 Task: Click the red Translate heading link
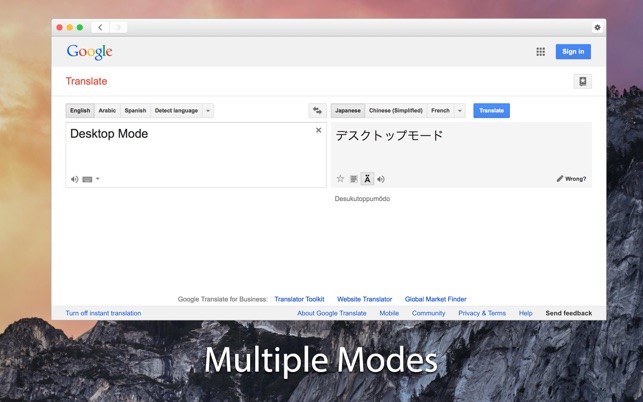[x=87, y=81]
